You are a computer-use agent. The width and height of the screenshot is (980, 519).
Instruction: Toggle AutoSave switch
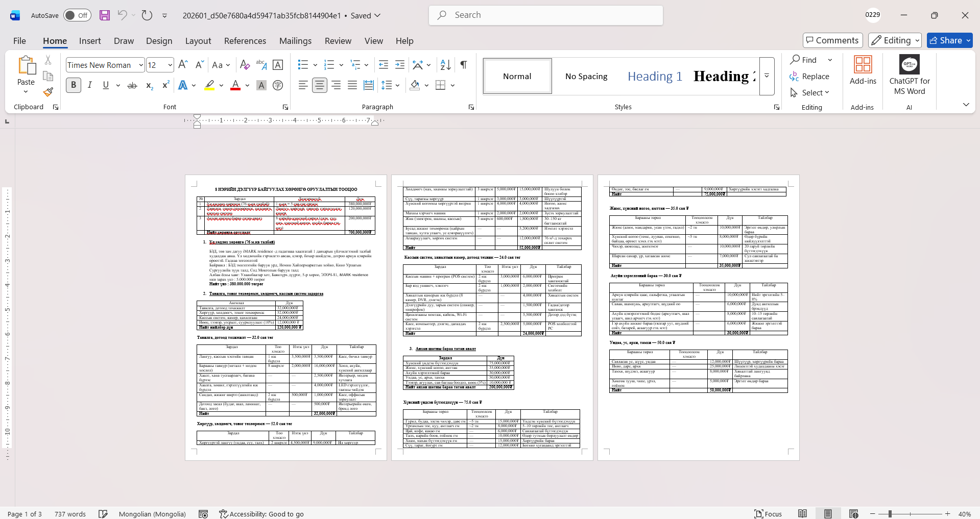pos(77,15)
